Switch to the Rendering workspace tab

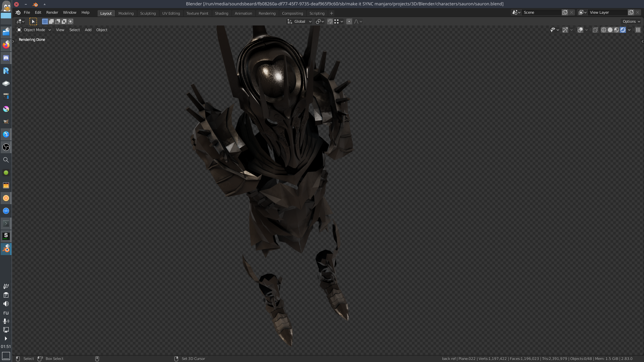tap(267, 13)
